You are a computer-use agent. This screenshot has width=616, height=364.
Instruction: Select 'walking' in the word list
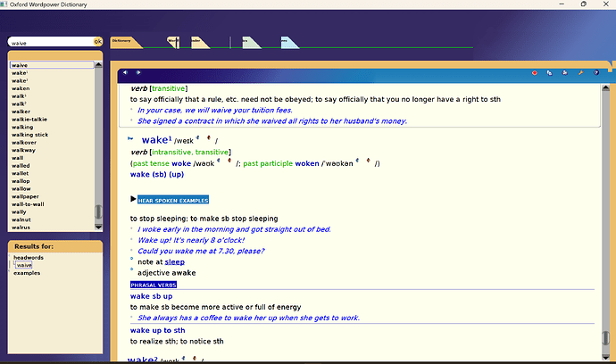[22, 127]
